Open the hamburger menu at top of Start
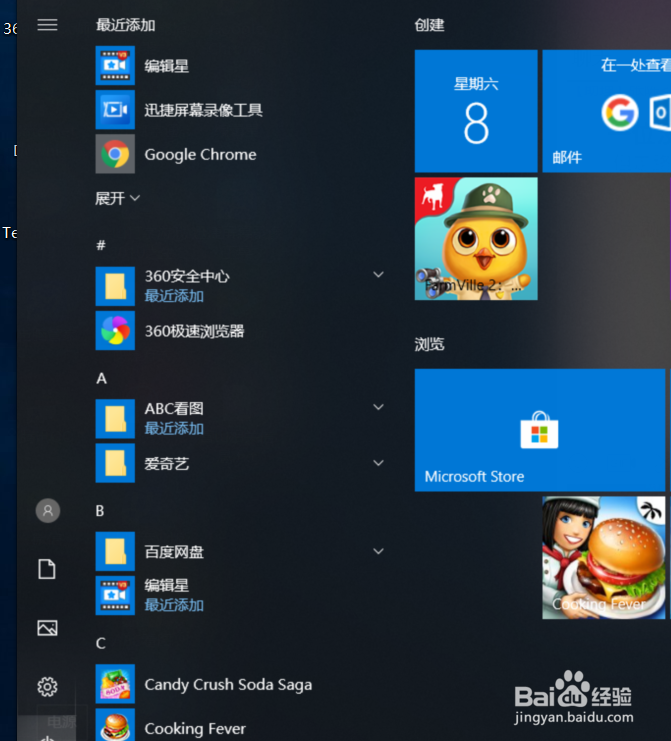This screenshot has width=671, height=741. pos(47,25)
